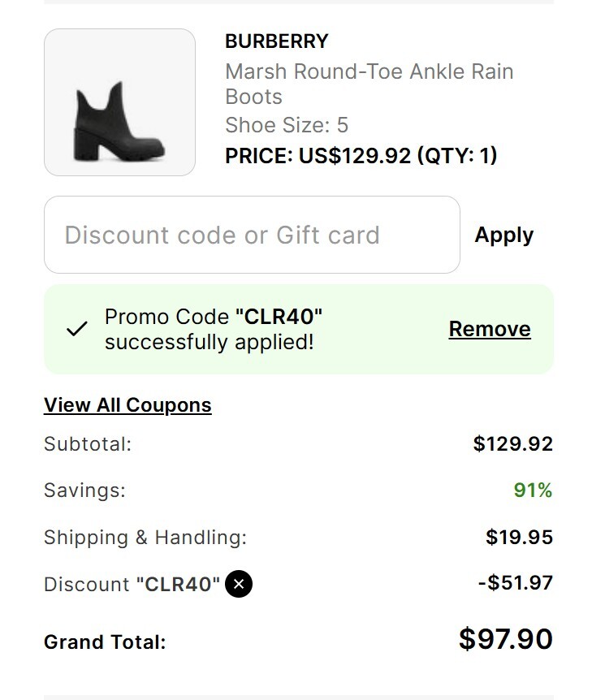Click the -$51.97 discount amount
The image size is (605, 700).
(x=516, y=583)
